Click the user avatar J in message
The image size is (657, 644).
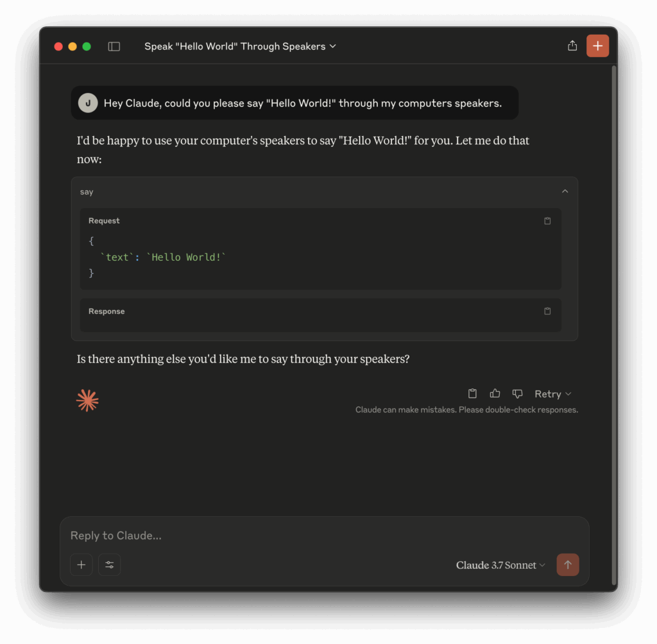coord(88,103)
